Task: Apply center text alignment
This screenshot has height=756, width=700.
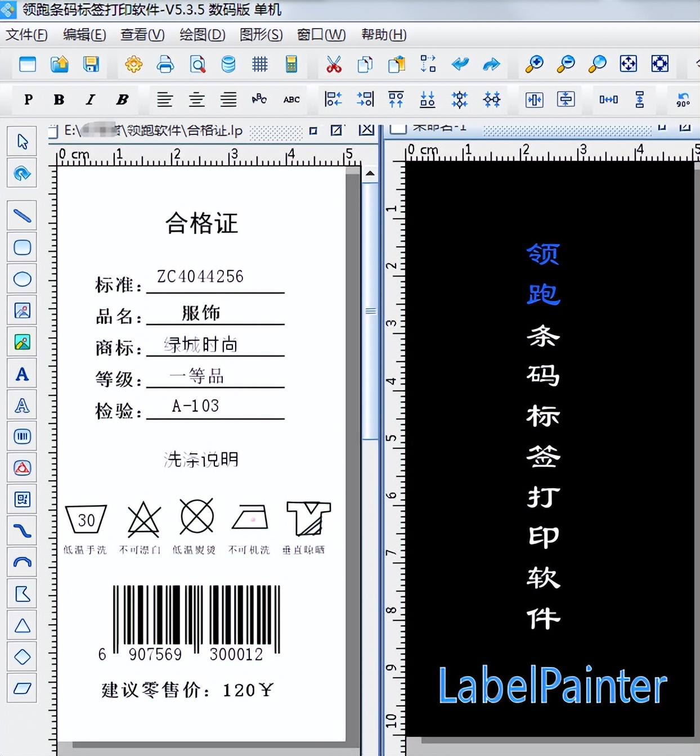Action: click(x=196, y=100)
